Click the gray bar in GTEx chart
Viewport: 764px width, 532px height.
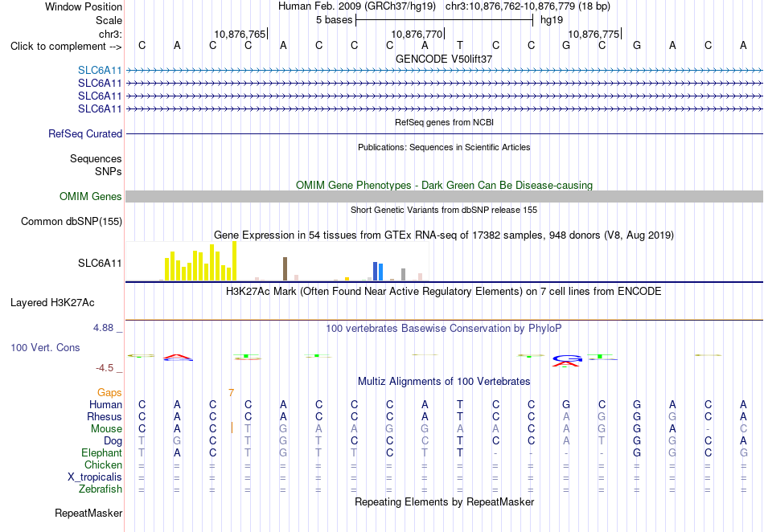[x=404, y=275]
